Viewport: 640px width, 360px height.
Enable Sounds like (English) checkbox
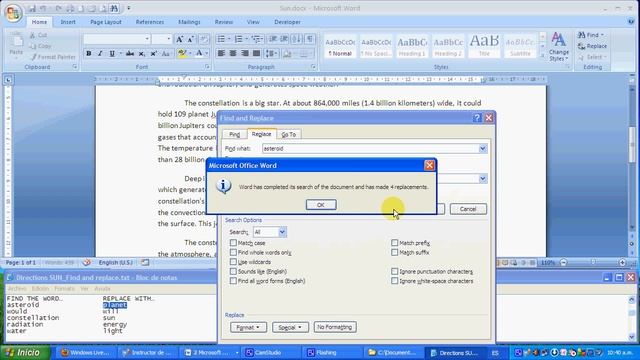point(233,271)
